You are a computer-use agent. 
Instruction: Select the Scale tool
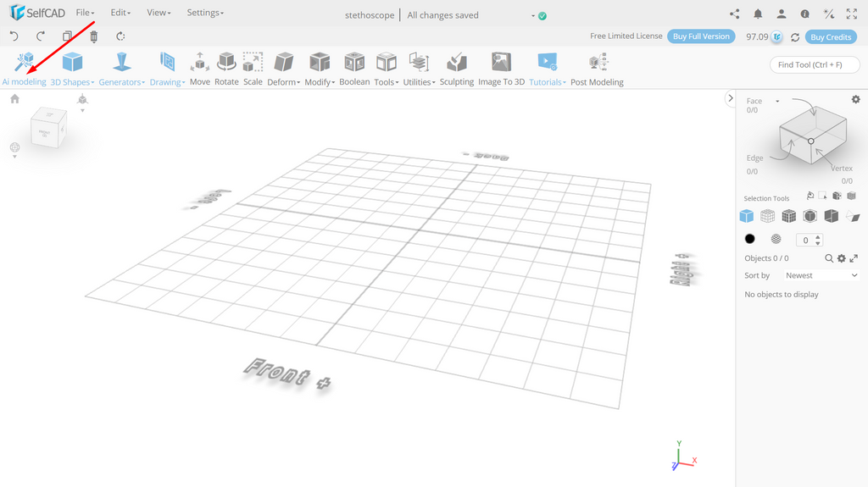pyautogui.click(x=253, y=69)
